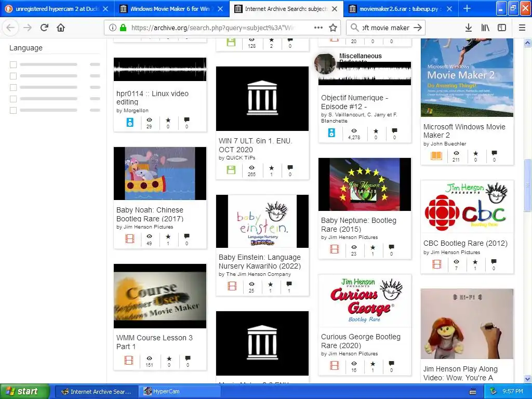This screenshot has width=532, height=399.
Task: Click the WMM Course video thumbnail
Action: coord(160,296)
